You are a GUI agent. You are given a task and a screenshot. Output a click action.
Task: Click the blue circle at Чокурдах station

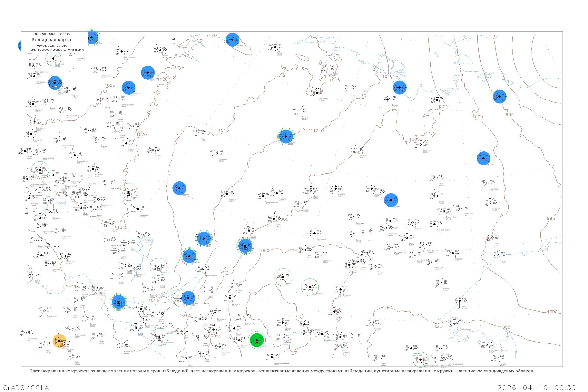coord(499,96)
